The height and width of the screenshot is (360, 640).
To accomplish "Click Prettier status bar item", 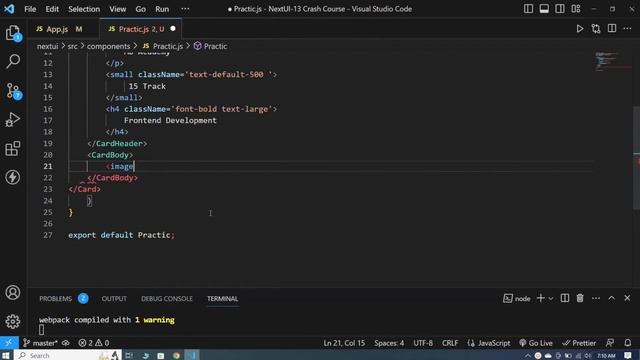I will point(579,343).
